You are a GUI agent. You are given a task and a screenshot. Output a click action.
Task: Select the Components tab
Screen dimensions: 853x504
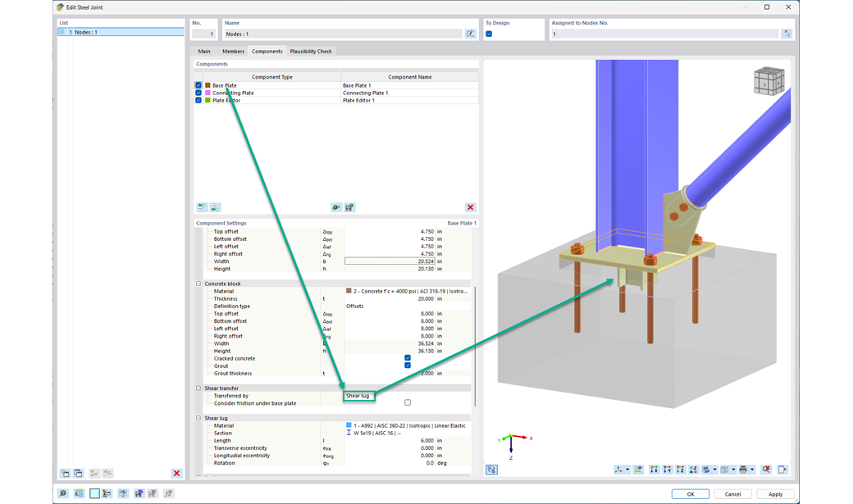click(x=267, y=51)
